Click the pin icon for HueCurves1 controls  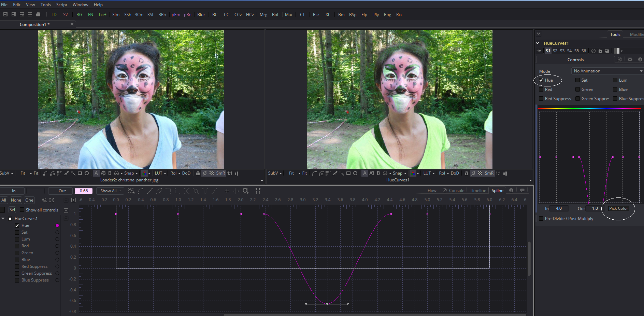[540, 51]
